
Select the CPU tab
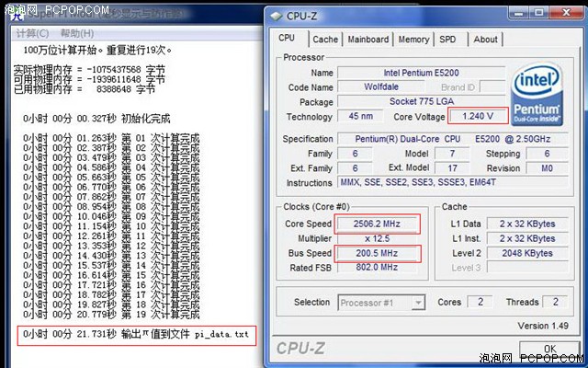coord(287,38)
